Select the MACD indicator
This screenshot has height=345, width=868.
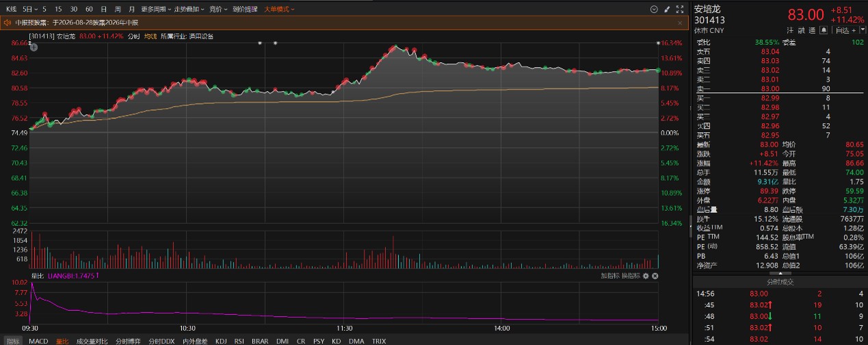pos(38,340)
